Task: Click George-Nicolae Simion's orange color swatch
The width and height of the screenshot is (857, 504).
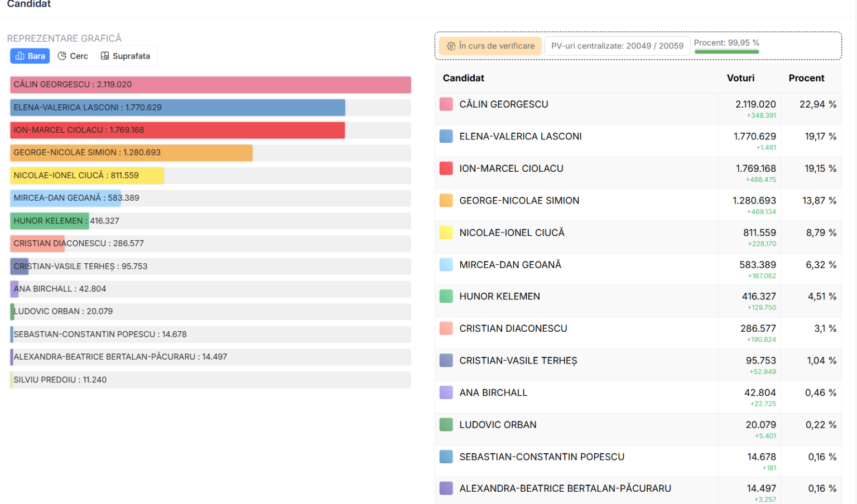Action: [446, 201]
